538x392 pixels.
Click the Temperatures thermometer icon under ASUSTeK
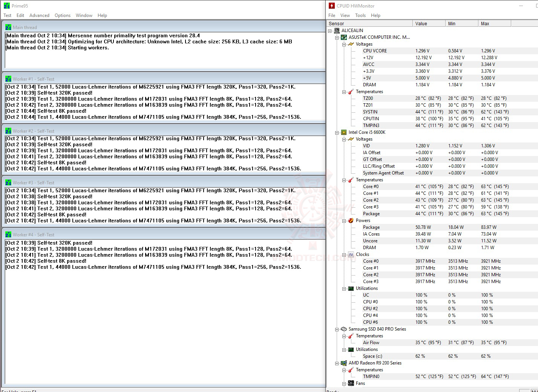point(351,92)
